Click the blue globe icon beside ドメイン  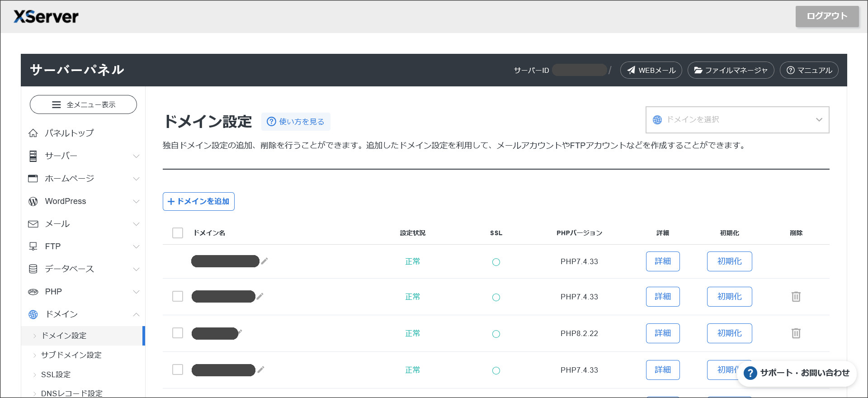(x=33, y=314)
